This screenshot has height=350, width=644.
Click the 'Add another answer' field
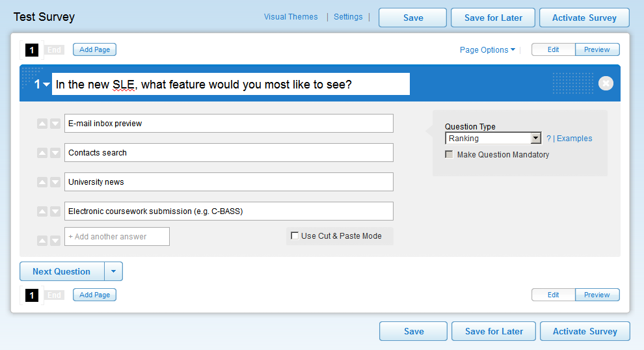pyautogui.click(x=117, y=237)
